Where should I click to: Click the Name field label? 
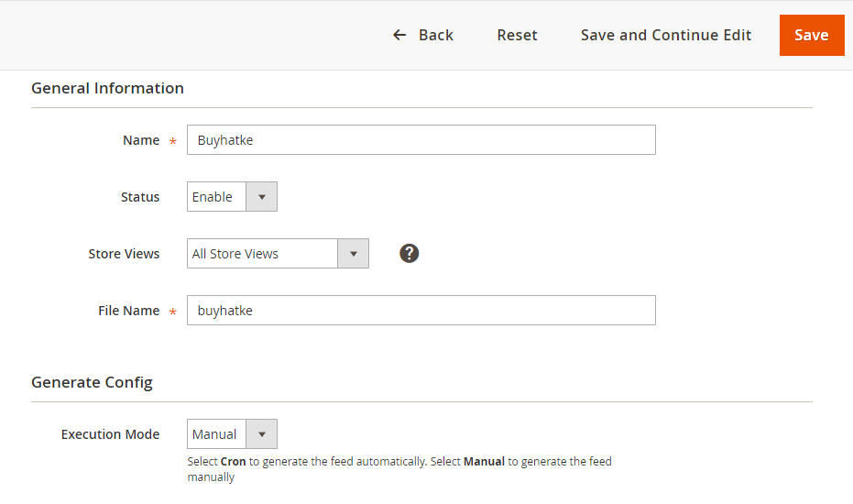click(141, 140)
